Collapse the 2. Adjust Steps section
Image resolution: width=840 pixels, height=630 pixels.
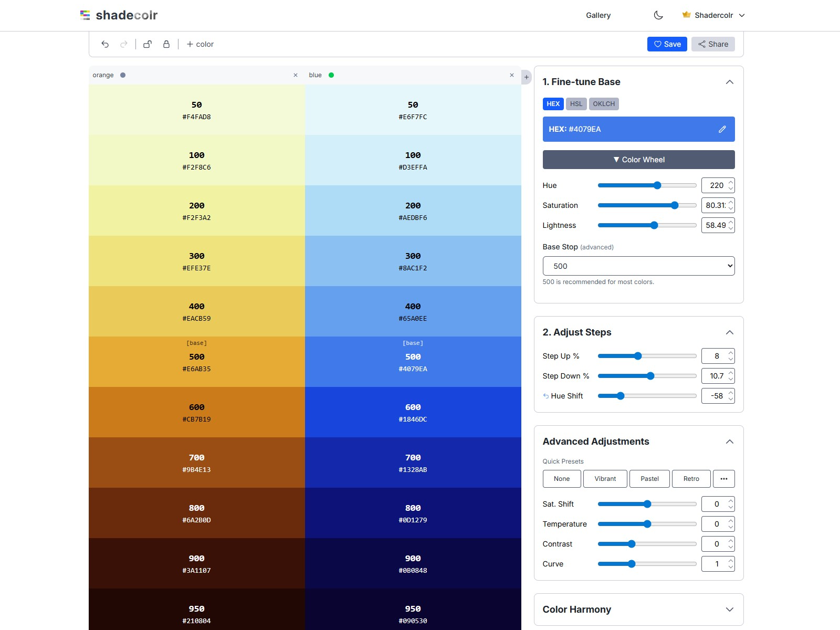729,332
